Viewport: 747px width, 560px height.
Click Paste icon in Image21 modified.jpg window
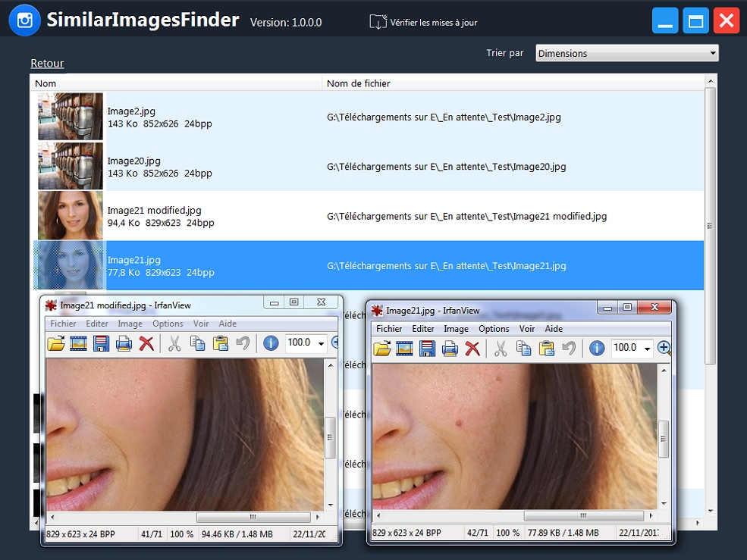click(221, 343)
